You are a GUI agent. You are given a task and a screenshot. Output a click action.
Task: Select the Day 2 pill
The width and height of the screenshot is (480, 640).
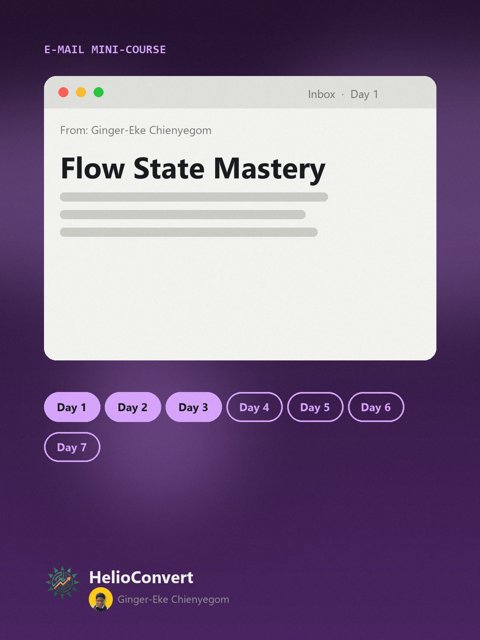point(133,407)
